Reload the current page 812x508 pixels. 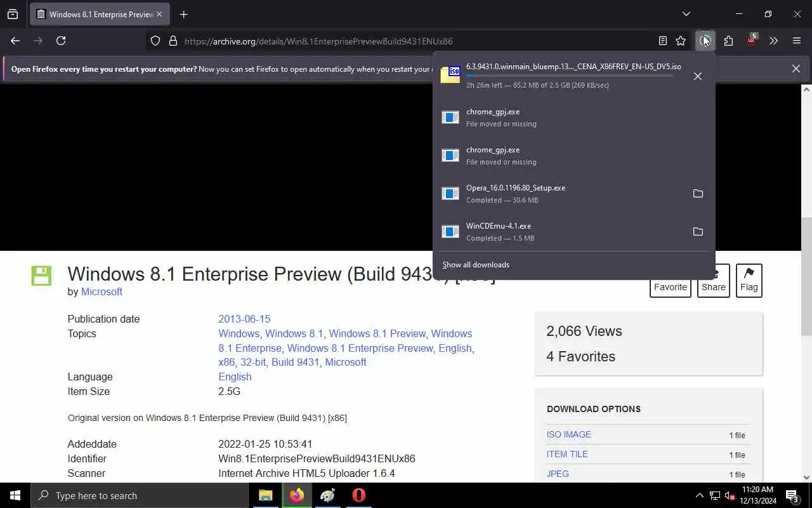coord(61,41)
